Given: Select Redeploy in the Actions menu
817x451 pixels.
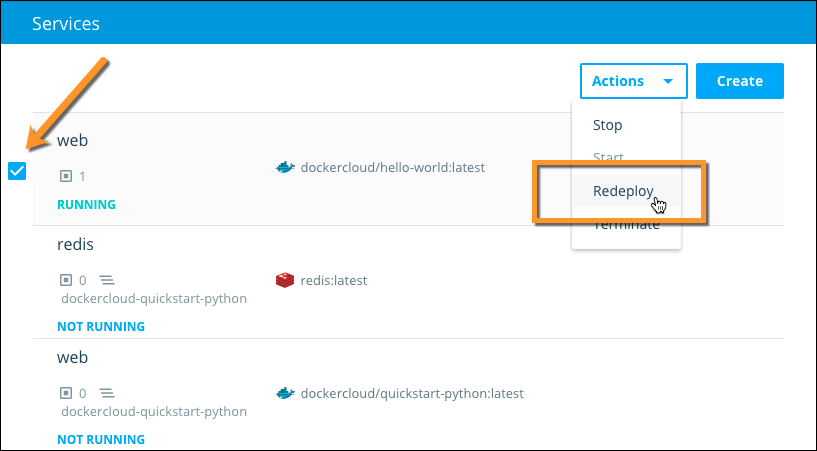Looking at the screenshot, I should tap(623, 191).
